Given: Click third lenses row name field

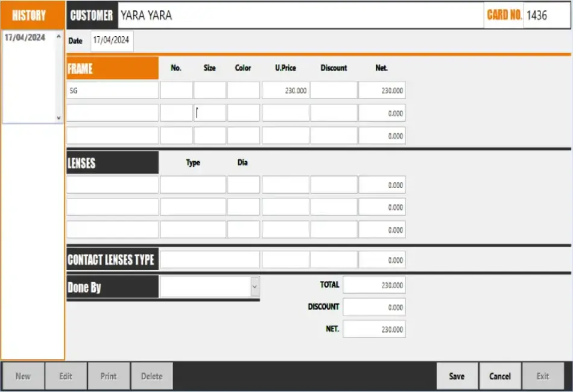Looking at the screenshot, I should [113, 230].
